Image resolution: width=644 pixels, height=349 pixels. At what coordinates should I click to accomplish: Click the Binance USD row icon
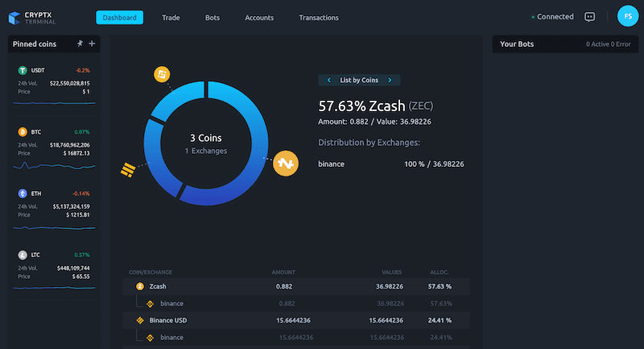coord(140,320)
